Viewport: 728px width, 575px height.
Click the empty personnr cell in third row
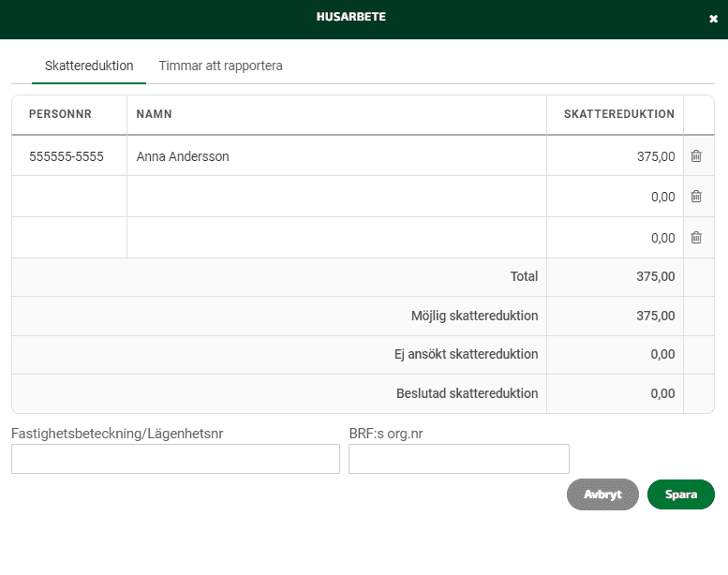pos(69,238)
